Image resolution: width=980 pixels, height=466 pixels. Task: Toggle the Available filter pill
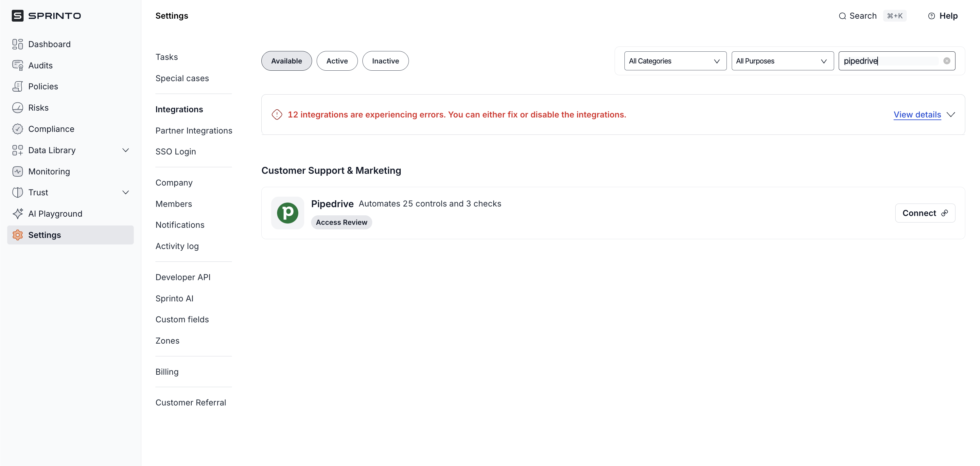click(286, 61)
